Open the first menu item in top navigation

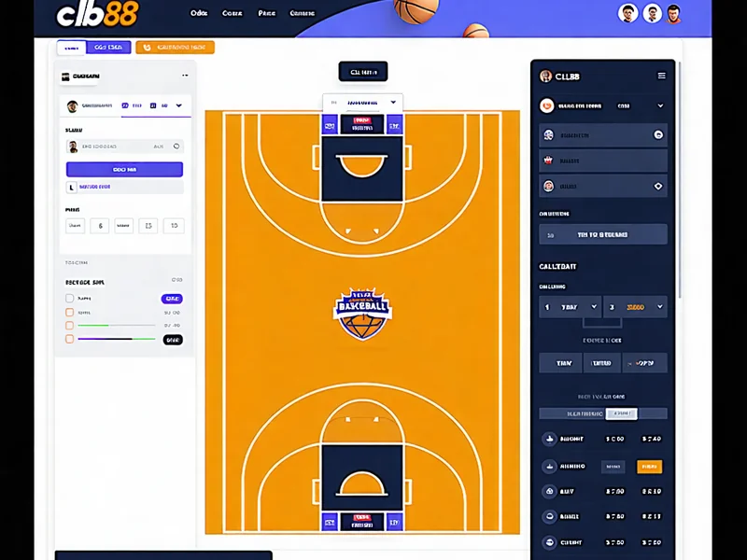pyautogui.click(x=198, y=14)
